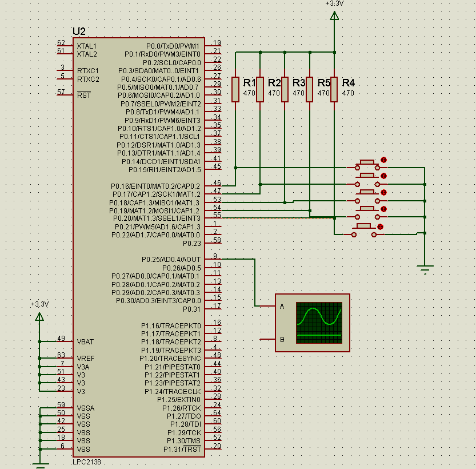Click the P1.31/TRST pin label

click(x=182, y=449)
